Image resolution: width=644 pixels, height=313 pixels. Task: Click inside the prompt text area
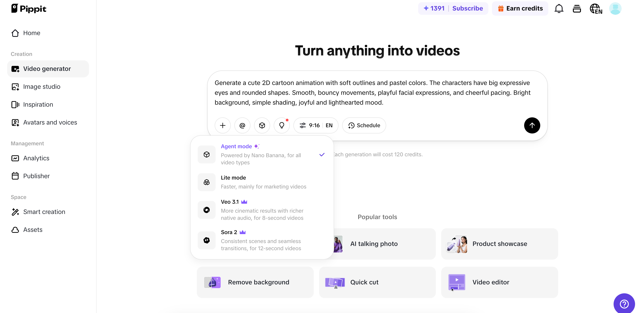[373, 93]
